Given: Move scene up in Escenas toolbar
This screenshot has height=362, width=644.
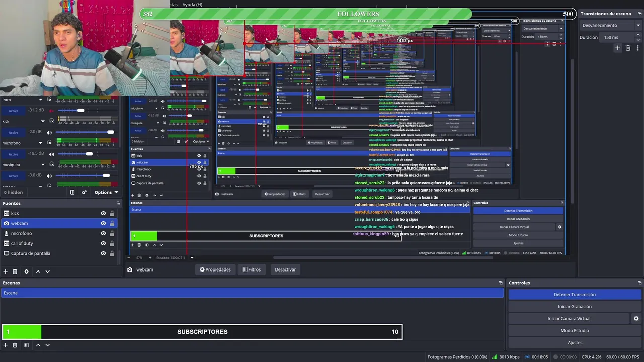Looking at the screenshot, I should [38, 345].
